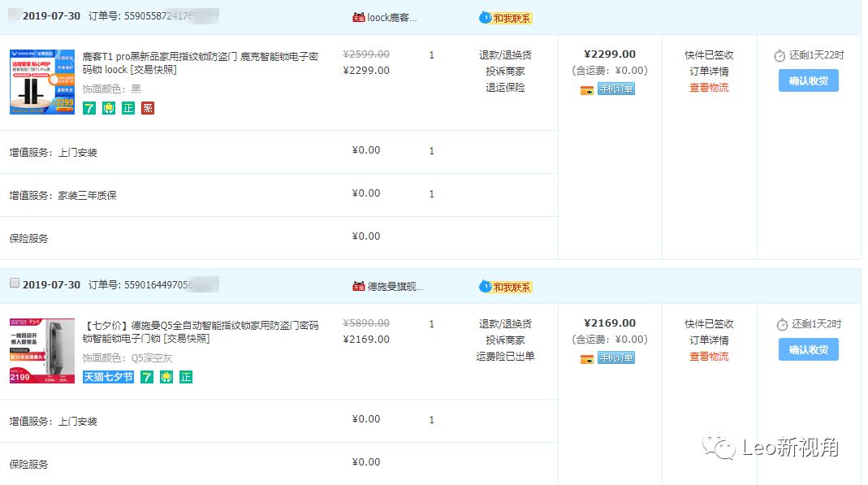Click the 正 authenticity icon on 德施曼 order

pyautogui.click(x=186, y=377)
